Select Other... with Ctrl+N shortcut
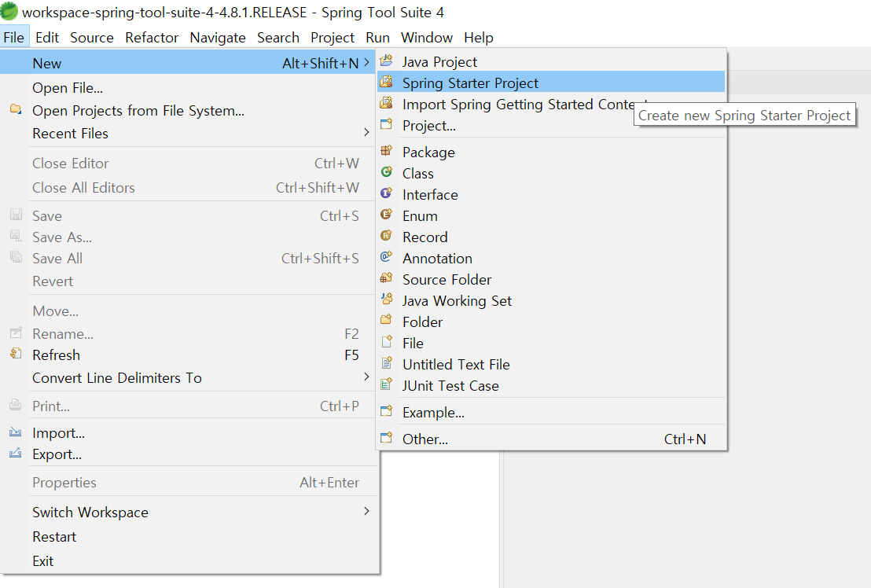 click(x=551, y=439)
